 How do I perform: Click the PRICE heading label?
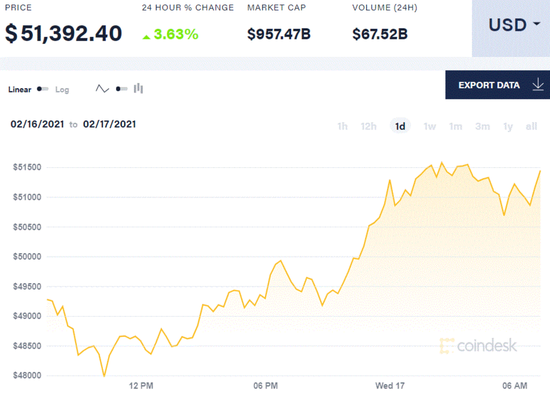pyautogui.click(x=18, y=8)
